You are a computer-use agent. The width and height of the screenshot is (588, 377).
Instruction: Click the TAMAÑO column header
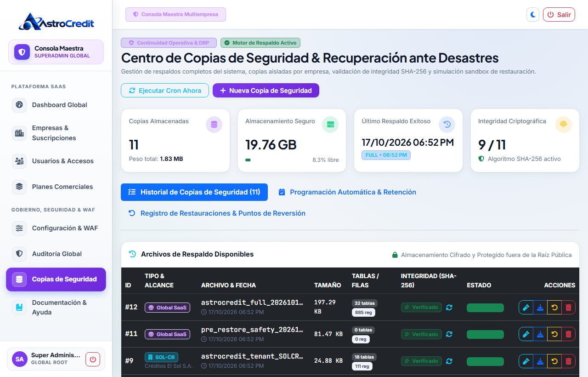click(328, 285)
